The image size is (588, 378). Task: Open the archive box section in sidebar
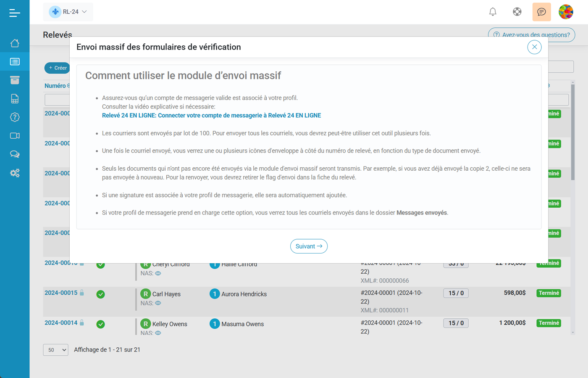pyautogui.click(x=15, y=79)
